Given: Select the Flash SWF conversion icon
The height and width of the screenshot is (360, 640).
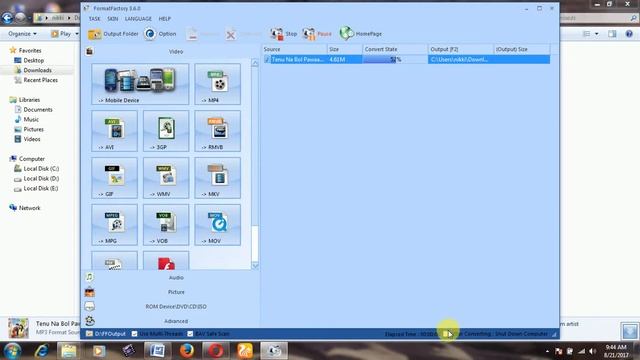Looking at the screenshot, I should tap(166, 261).
